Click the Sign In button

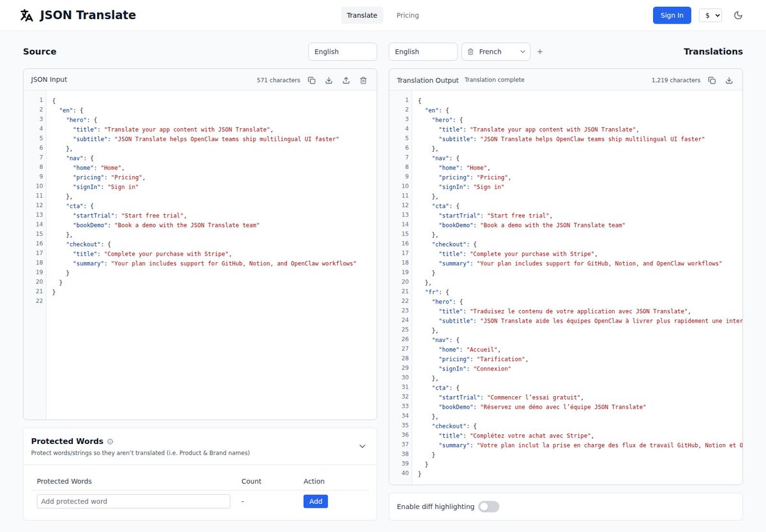[x=672, y=15]
